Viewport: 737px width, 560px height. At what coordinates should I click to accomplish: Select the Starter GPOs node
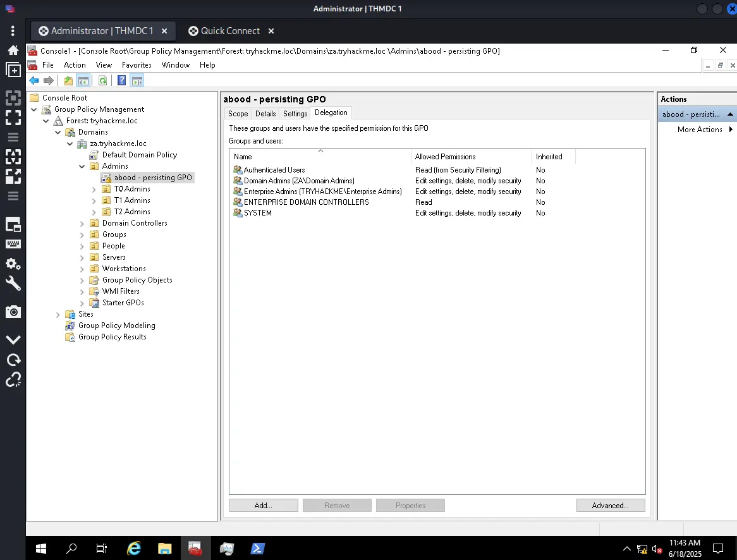pyautogui.click(x=123, y=303)
